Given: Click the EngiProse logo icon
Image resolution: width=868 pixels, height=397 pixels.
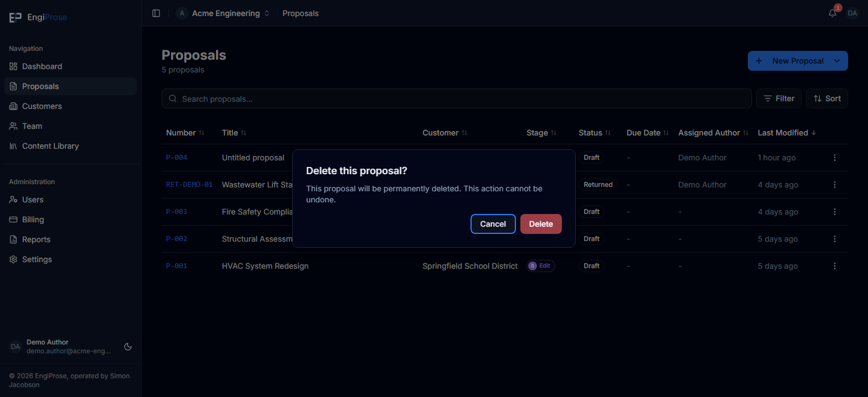Looking at the screenshot, I should pos(15,18).
